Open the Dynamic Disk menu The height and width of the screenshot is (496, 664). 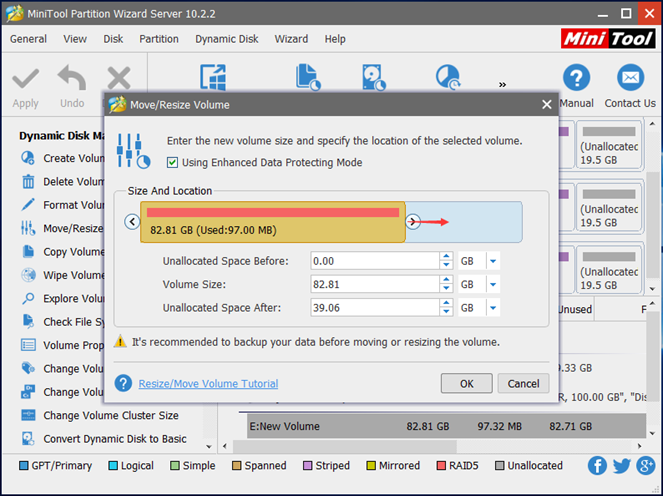coord(227,39)
